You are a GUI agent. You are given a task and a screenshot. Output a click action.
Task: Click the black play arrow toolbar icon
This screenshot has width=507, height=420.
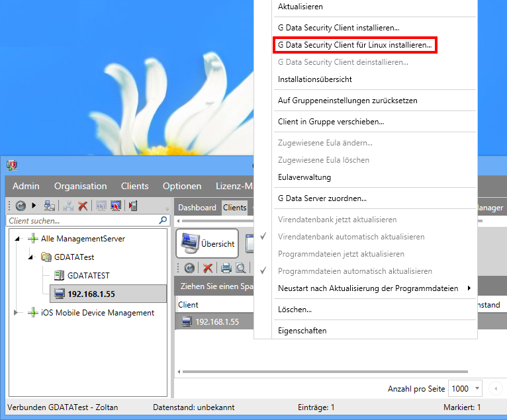[x=34, y=205]
